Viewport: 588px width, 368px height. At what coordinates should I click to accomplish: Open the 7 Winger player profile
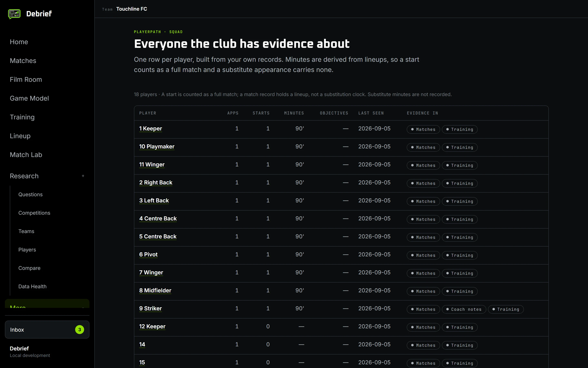pyautogui.click(x=151, y=273)
